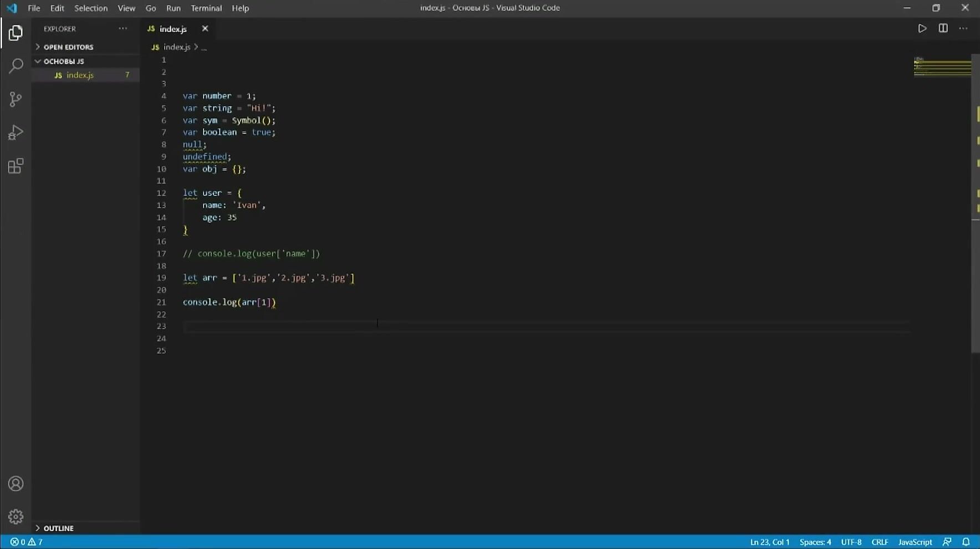Click 'var sym = Symbol();' line
980x549 pixels.
pyautogui.click(x=229, y=120)
